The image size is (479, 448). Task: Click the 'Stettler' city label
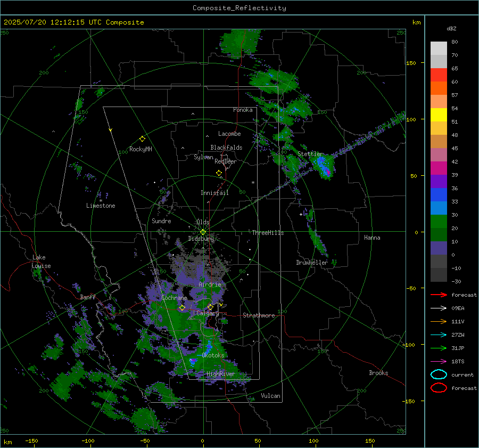310,154
